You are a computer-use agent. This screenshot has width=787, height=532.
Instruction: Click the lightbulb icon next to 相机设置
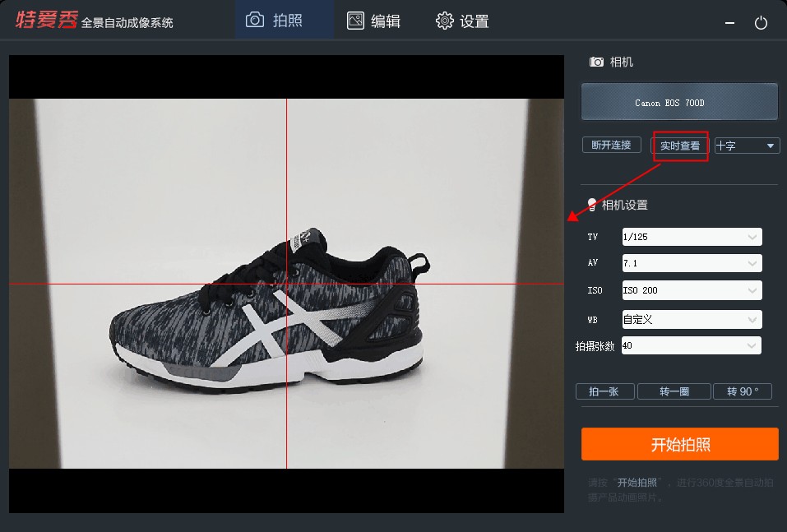592,204
